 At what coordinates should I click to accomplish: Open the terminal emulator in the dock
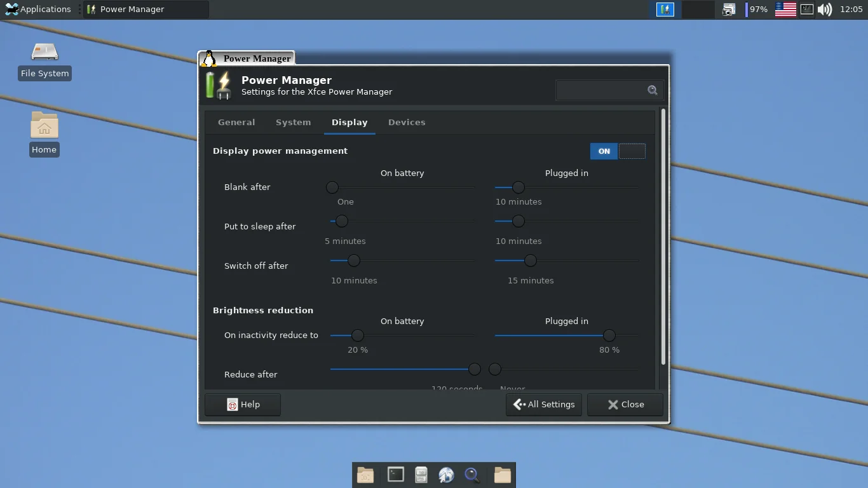point(395,475)
